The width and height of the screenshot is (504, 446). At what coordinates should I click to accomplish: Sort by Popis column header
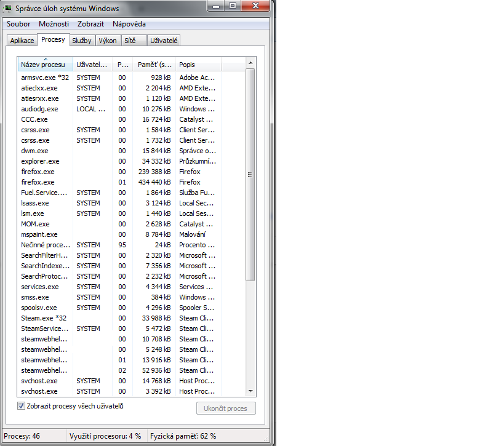pyautogui.click(x=199, y=65)
